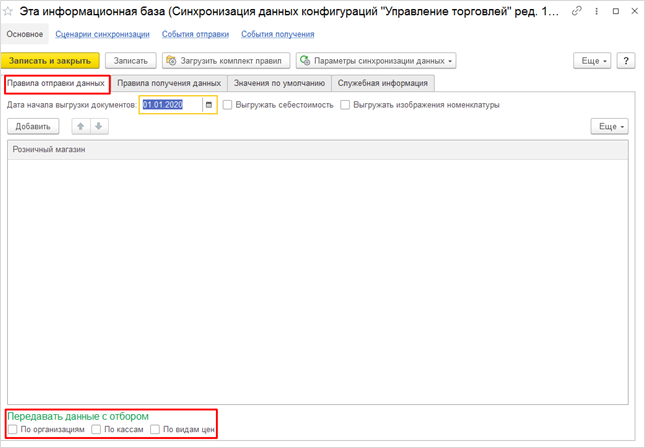The image size is (645, 448).
Task: Move the row down with arrow
Action: click(99, 127)
